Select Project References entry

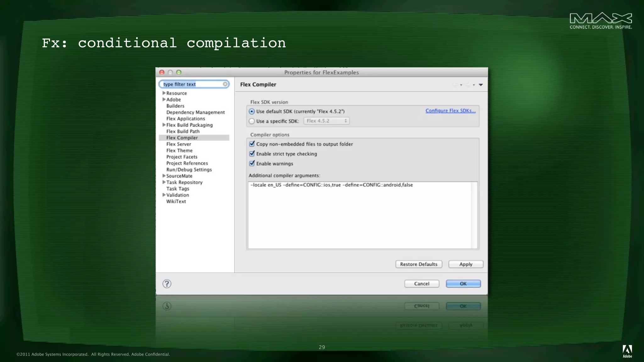(x=187, y=163)
